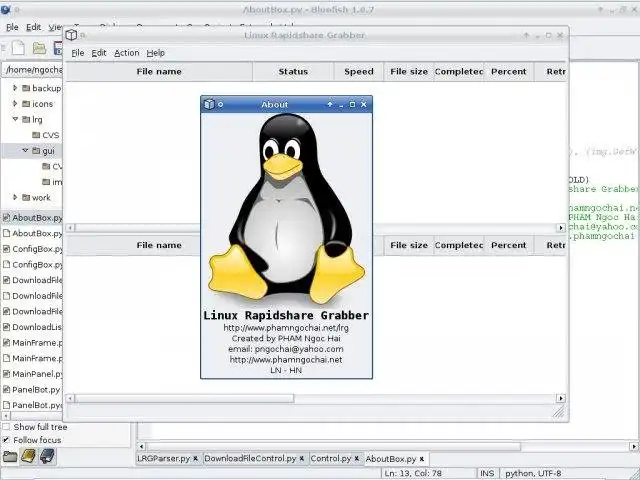Collapse the gui folder in the tree
Screen dimensions: 640x480
pos(25,151)
